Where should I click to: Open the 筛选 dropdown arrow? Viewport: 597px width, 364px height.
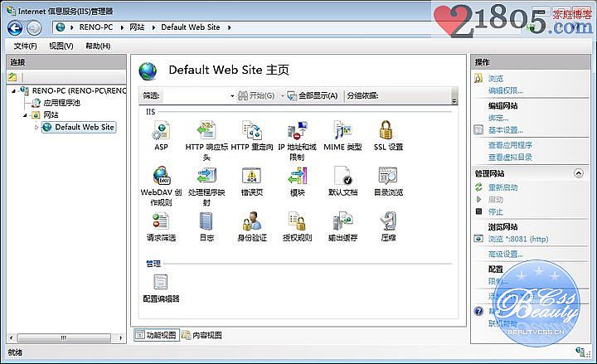232,96
